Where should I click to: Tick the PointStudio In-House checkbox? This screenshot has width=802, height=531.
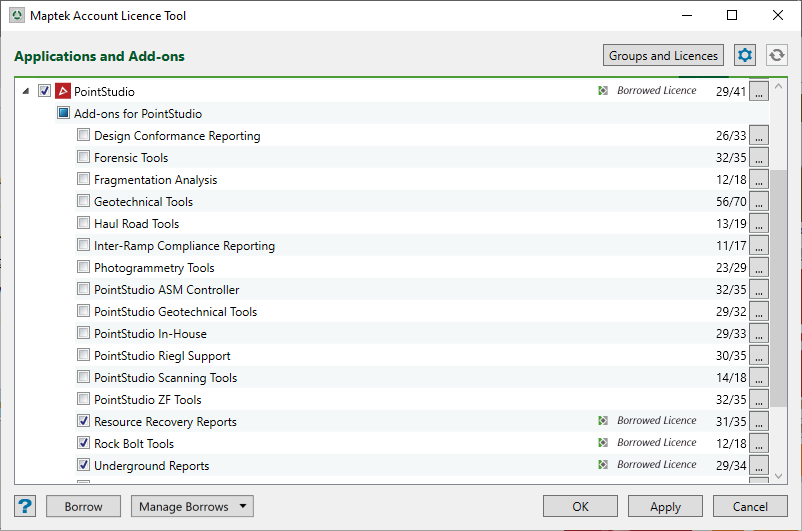83,333
